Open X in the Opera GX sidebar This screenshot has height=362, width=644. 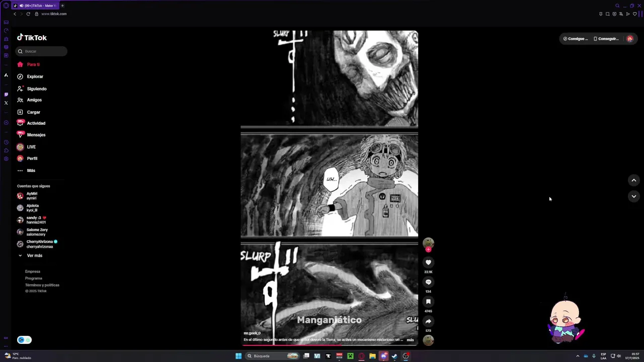click(x=6, y=103)
